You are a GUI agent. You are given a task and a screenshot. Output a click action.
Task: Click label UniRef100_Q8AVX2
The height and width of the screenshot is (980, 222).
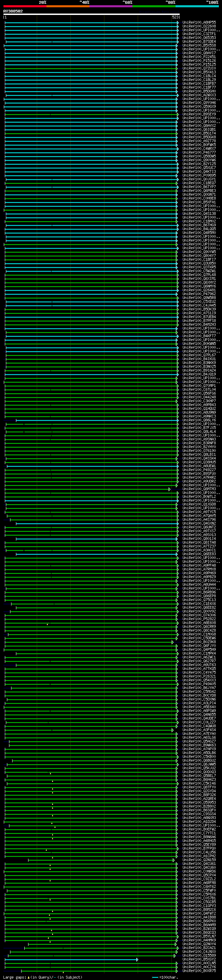(x=199, y=125)
